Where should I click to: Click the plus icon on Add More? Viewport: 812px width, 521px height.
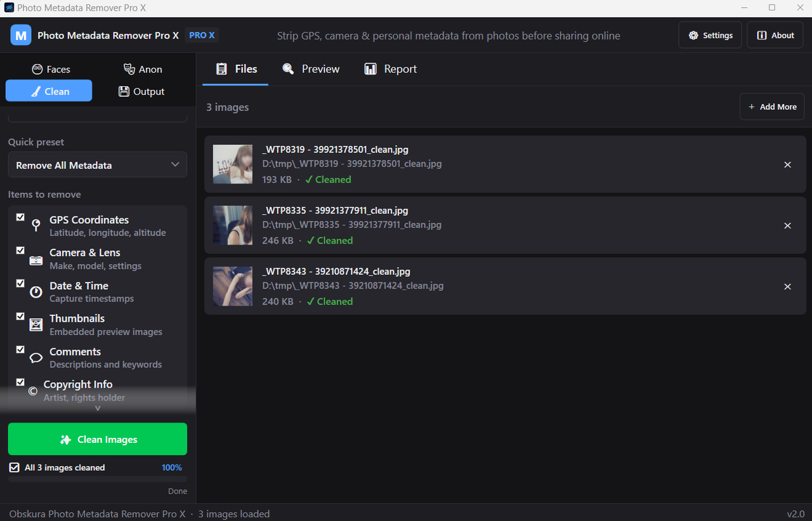click(752, 107)
